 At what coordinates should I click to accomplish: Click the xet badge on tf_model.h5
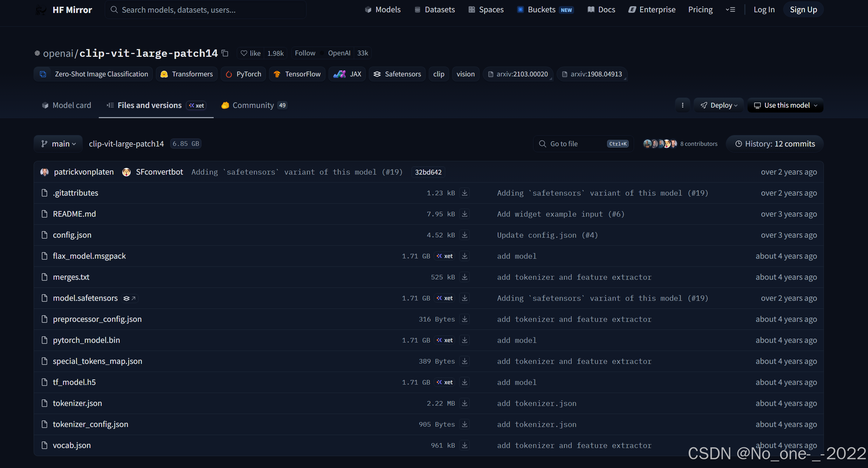(x=445, y=382)
